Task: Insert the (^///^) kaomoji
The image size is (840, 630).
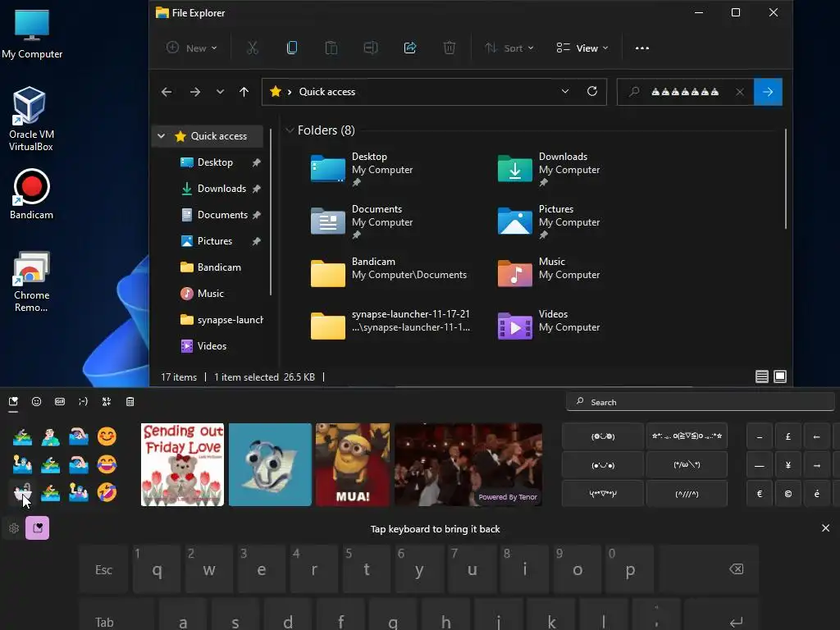Action: (687, 494)
